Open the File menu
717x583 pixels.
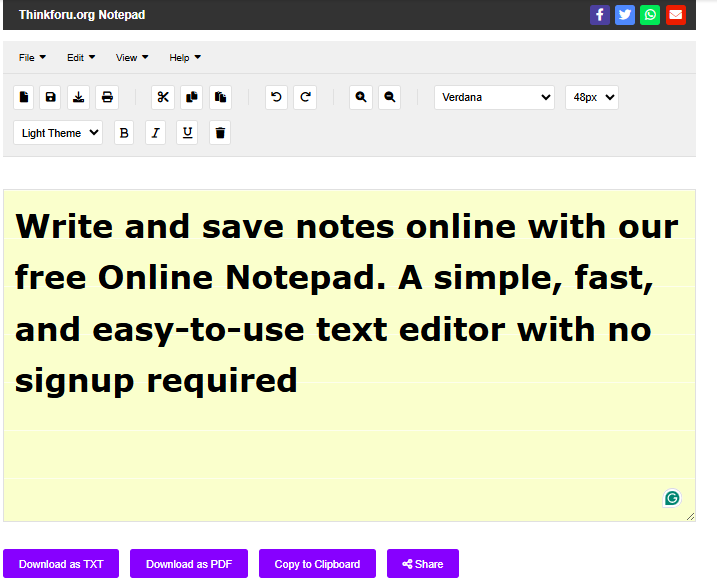coord(32,58)
